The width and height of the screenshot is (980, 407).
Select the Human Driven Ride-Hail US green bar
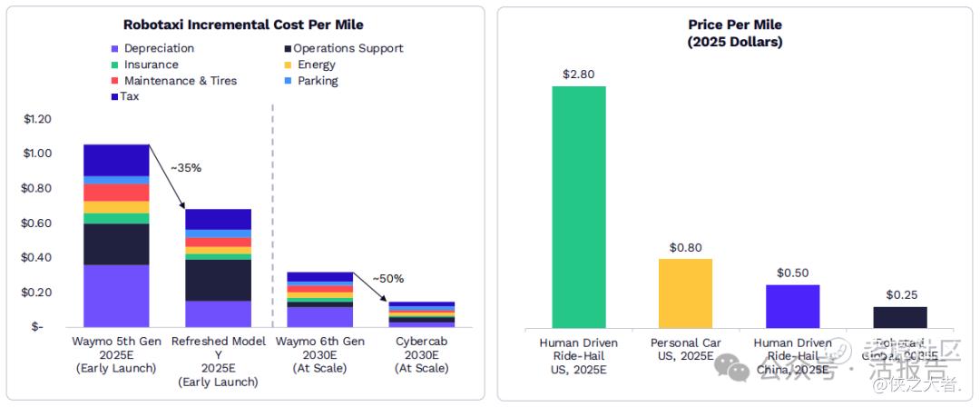pyautogui.click(x=579, y=207)
